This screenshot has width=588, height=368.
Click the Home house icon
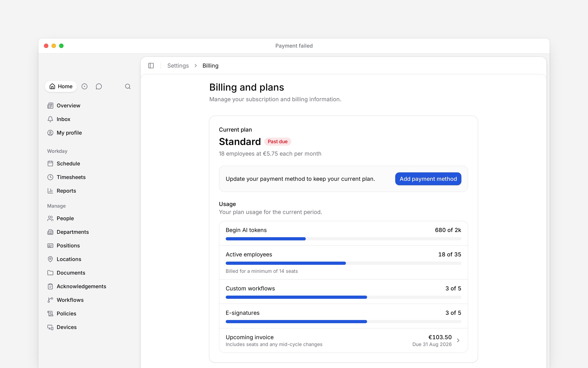point(52,86)
